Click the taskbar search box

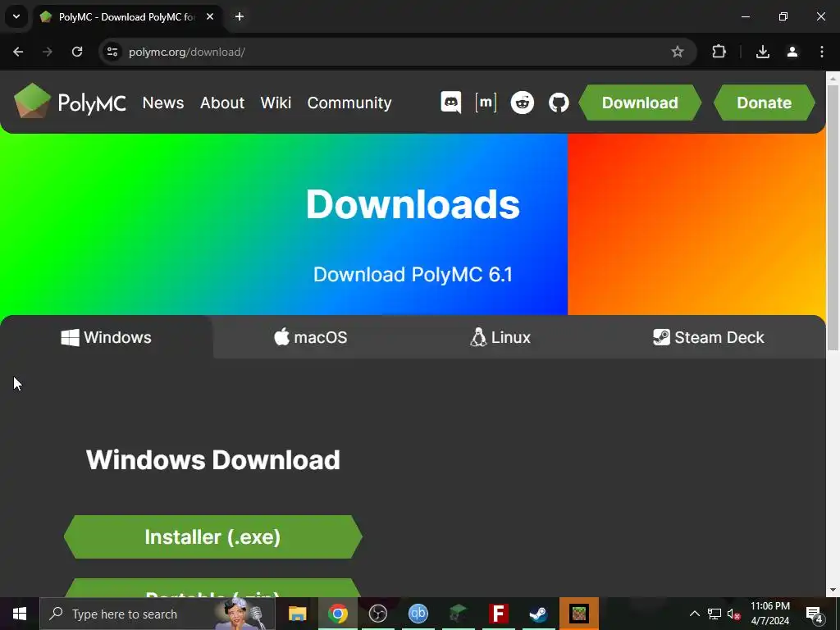(x=157, y=614)
